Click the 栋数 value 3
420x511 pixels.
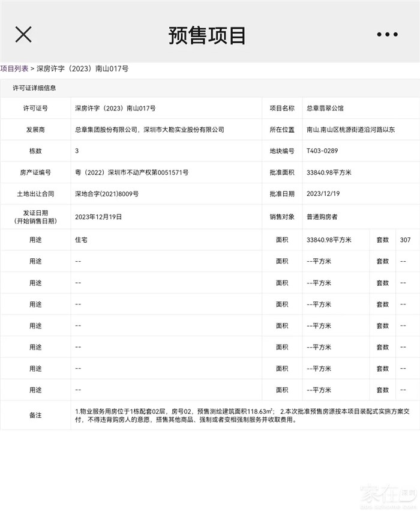coord(77,151)
